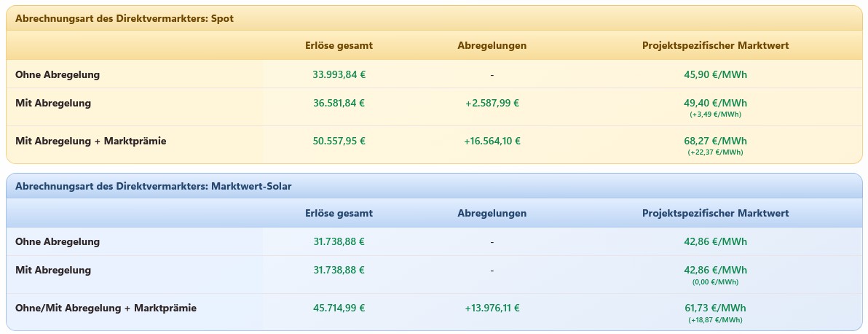
Task: Click the 61,73 €/MWh market value
Action: tap(715, 308)
